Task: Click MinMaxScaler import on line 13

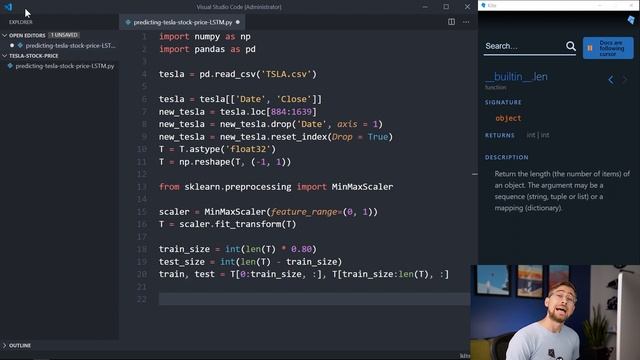Action: [x=362, y=187]
